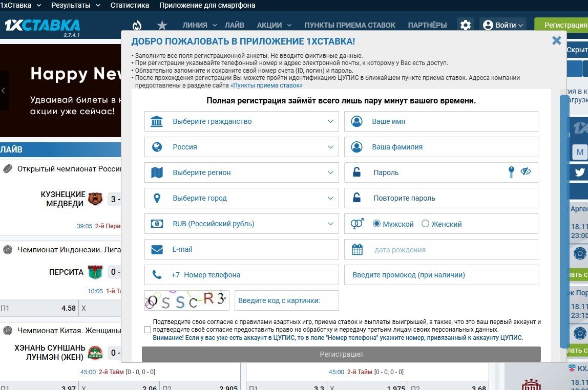Open settings via the gear icon
Screen dimensions: 588x390
tap(465, 25)
